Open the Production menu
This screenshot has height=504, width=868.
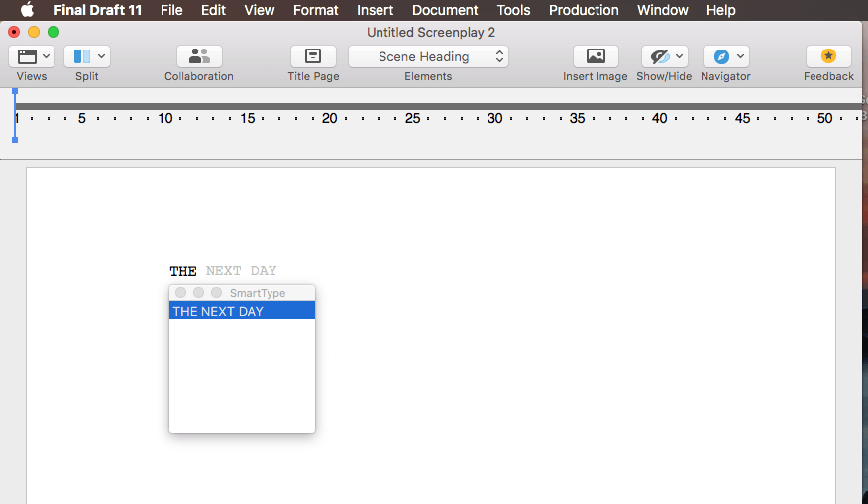pyautogui.click(x=584, y=10)
